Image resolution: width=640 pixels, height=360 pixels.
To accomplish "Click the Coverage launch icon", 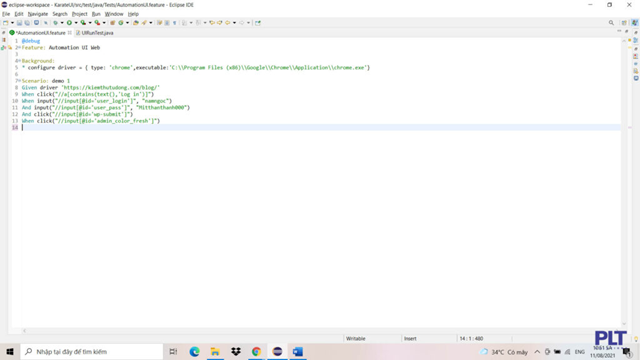I will click(83, 23).
